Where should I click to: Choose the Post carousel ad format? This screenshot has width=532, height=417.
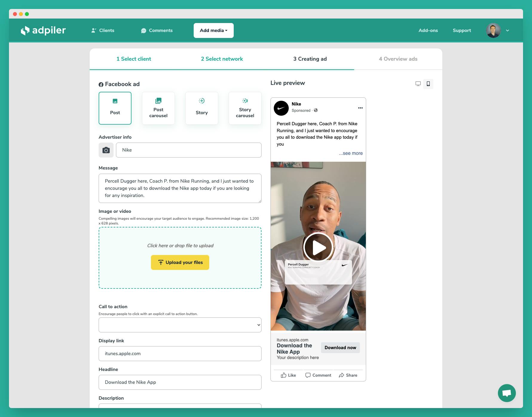coord(158,108)
